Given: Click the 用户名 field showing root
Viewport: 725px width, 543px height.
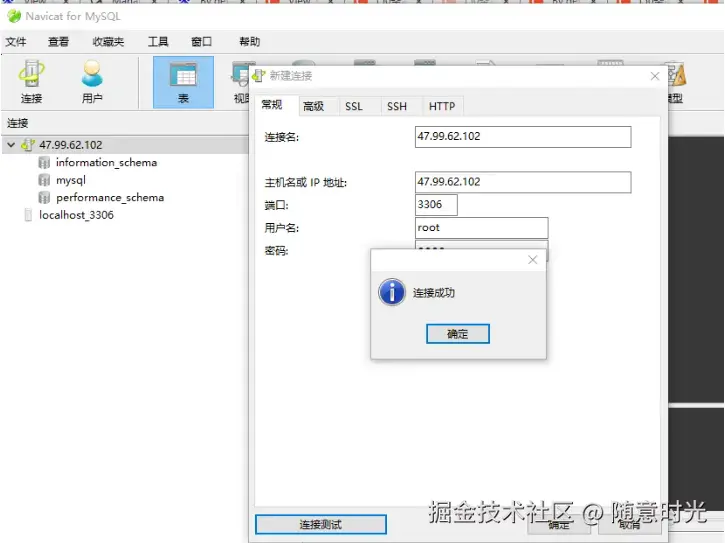Looking at the screenshot, I should pos(481,228).
